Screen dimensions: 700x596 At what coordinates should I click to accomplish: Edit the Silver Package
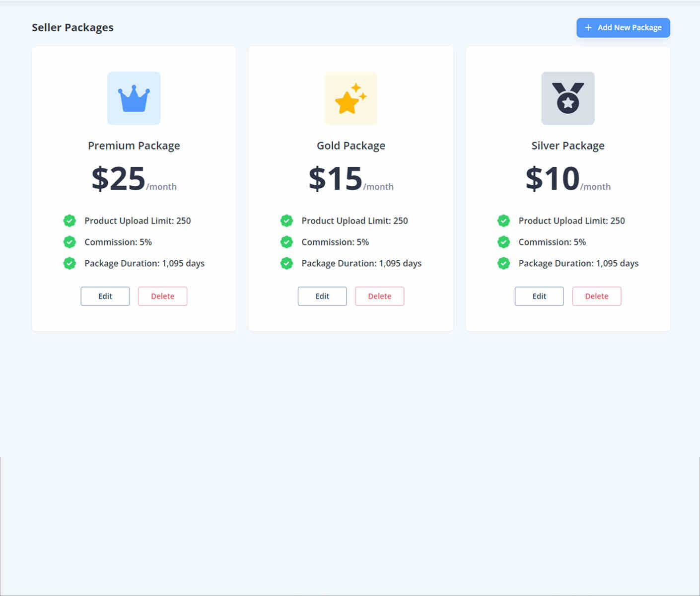(x=539, y=296)
